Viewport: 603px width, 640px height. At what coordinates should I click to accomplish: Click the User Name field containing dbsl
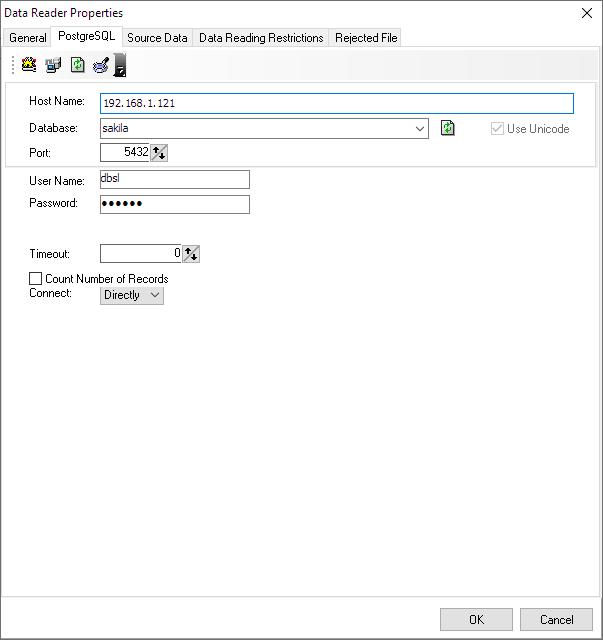pyautogui.click(x=175, y=180)
